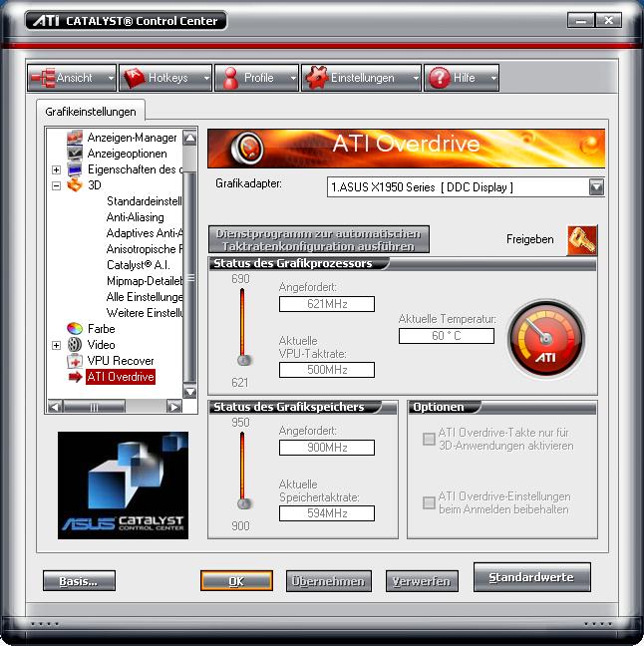
Task: Select the Grafikeinstellungen tab
Action: point(91,112)
